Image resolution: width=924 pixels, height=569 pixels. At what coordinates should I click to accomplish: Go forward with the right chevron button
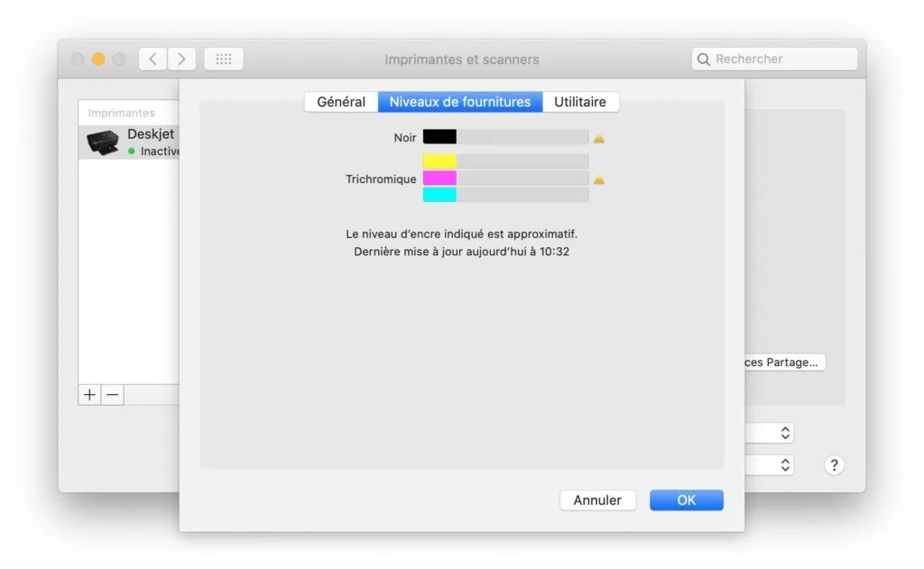181,59
